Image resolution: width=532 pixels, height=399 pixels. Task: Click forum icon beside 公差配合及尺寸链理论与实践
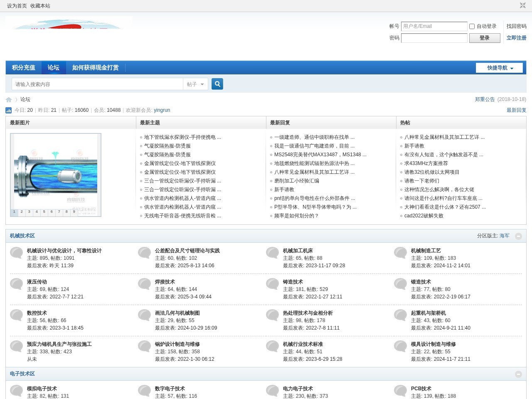(145, 253)
